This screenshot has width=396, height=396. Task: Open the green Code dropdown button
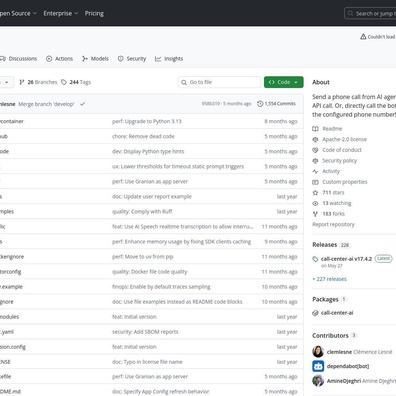coord(284,82)
